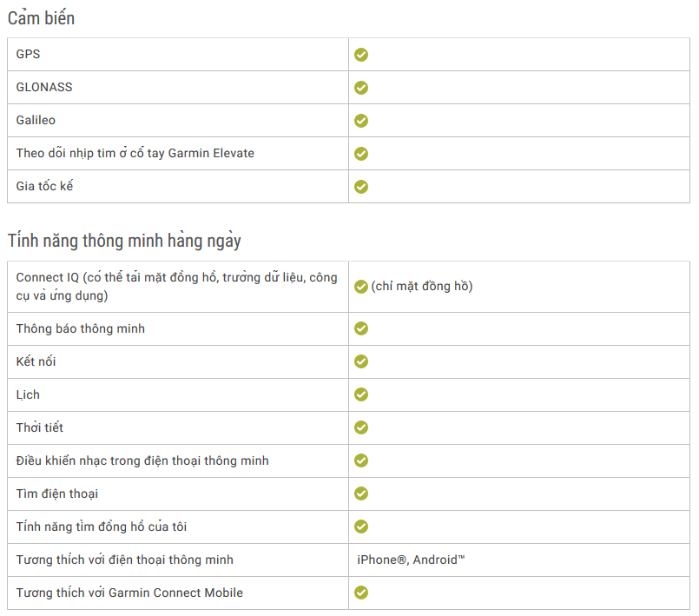
Task: Click 'Tương thích với điện thoại thông minh' label
Action: click(x=125, y=560)
